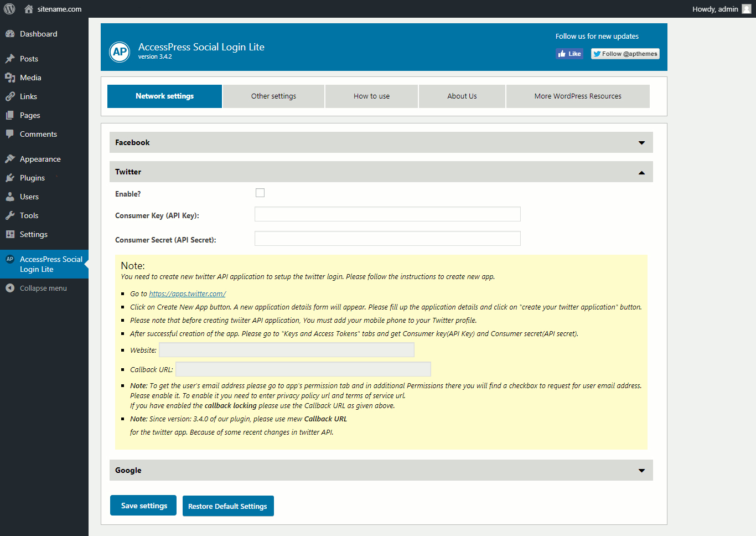Open the About Us tab
The width and height of the screenshot is (756, 536).
pyautogui.click(x=462, y=96)
